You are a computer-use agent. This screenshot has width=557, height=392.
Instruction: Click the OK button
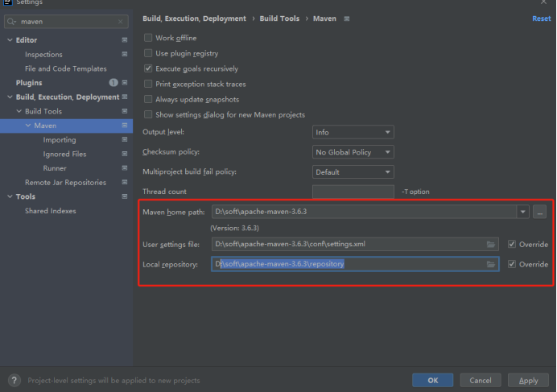[x=433, y=380]
